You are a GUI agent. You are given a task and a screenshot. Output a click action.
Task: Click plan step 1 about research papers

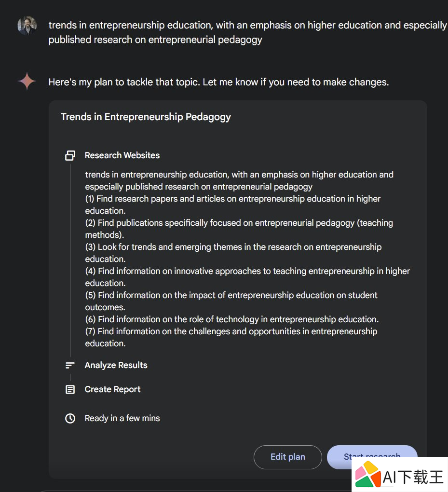232,205
